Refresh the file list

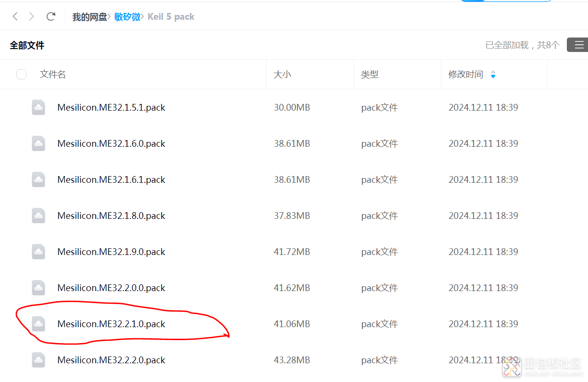coord(51,16)
